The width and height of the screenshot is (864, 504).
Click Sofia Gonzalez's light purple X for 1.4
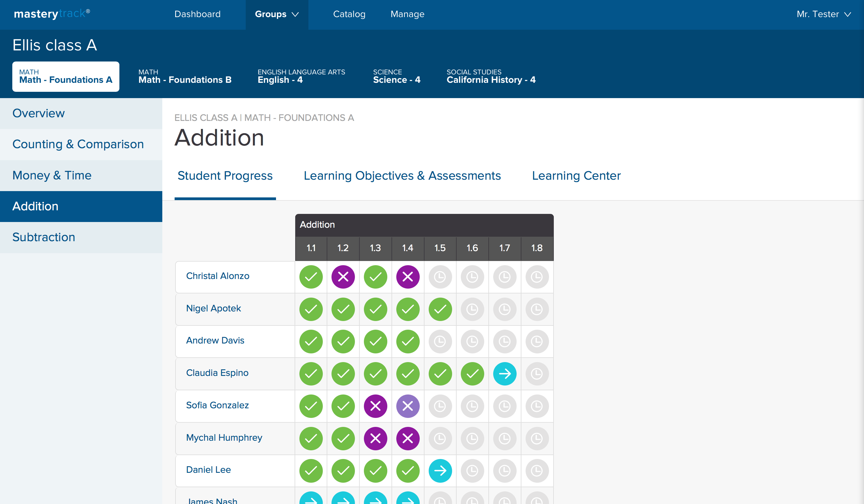[408, 406]
